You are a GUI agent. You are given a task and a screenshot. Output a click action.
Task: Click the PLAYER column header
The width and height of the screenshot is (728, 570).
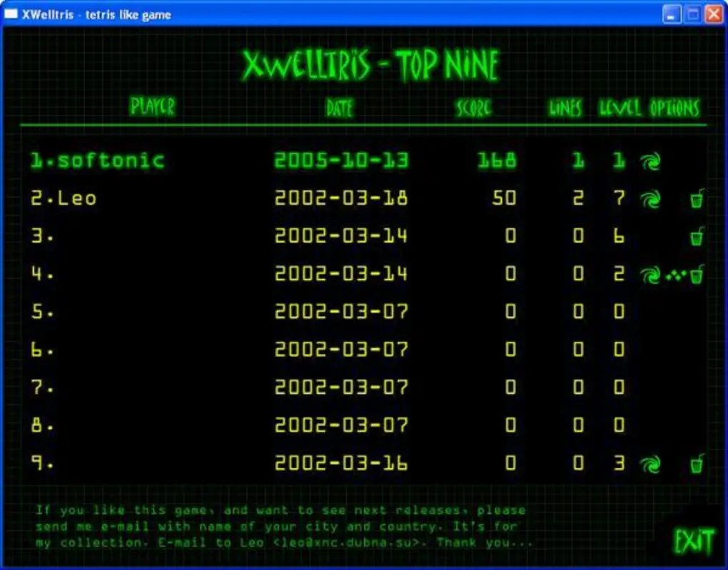pyautogui.click(x=153, y=107)
